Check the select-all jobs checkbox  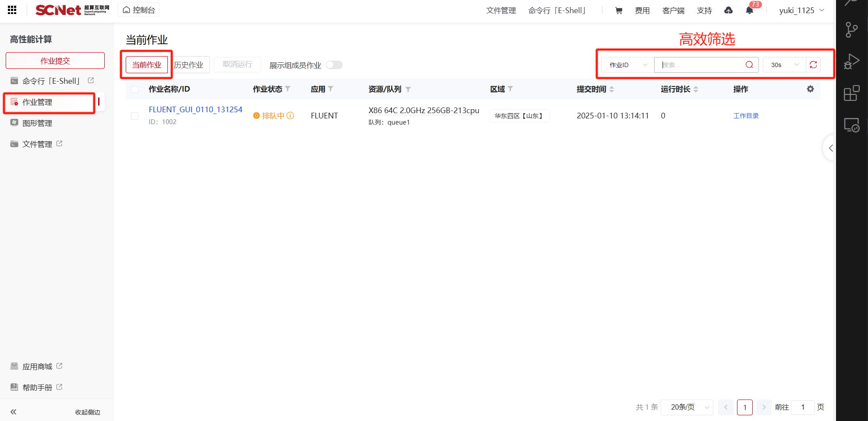pyautogui.click(x=135, y=89)
